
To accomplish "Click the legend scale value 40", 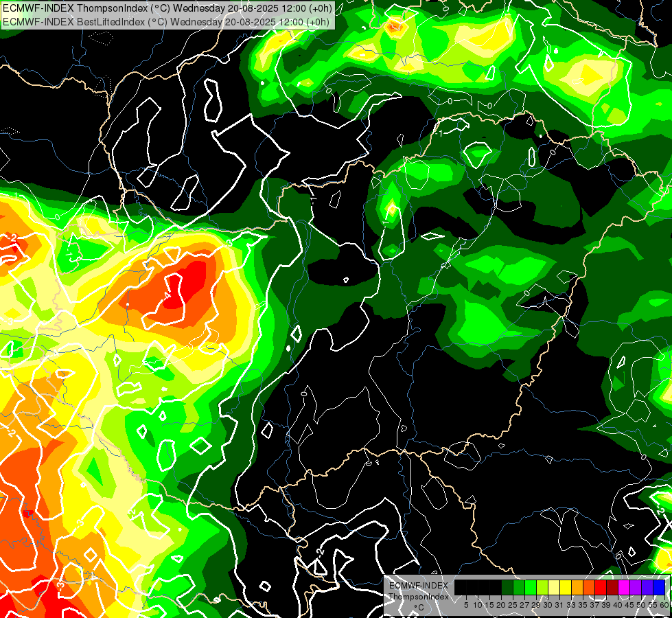I will pyautogui.click(x=618, y=605).
